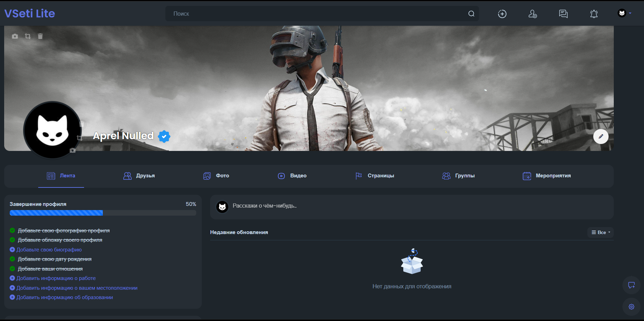Switch to the Группы tab
Image resolution: width=644 pixels, height=321 pixels.
pyautogui.click(x=459, y=176)
